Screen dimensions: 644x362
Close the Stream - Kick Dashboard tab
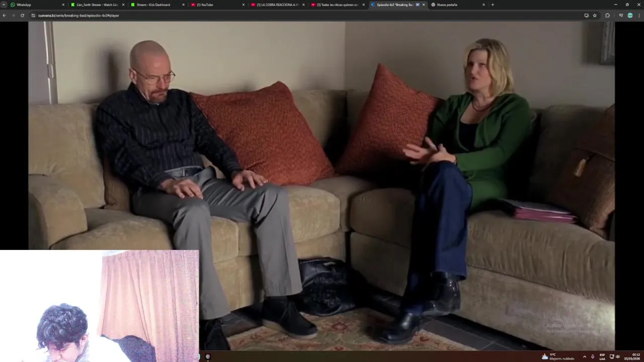coord(183,5)
